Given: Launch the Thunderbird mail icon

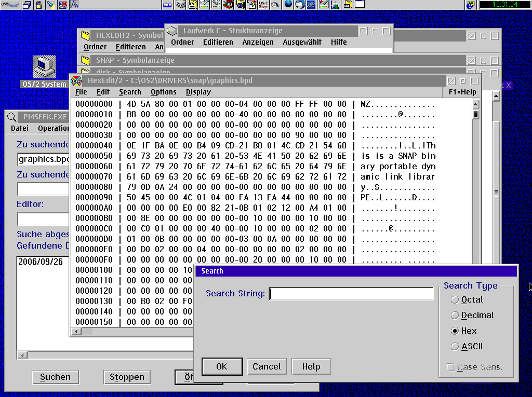Looking at the screenshot, I should (x=300, y=4).
